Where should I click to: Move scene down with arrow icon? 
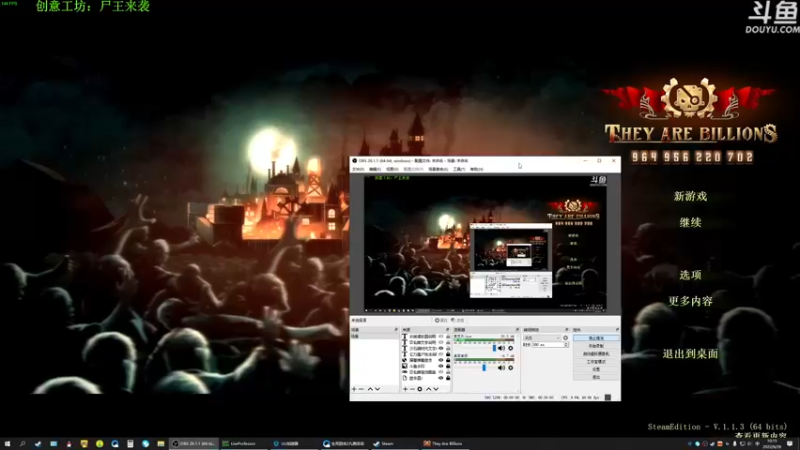(377, 389)
